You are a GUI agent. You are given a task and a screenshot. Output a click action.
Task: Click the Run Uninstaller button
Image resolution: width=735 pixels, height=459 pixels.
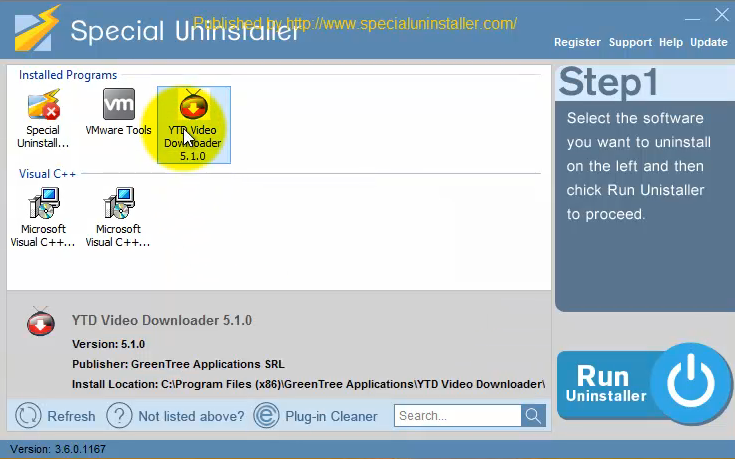click(x=644, y=384)
